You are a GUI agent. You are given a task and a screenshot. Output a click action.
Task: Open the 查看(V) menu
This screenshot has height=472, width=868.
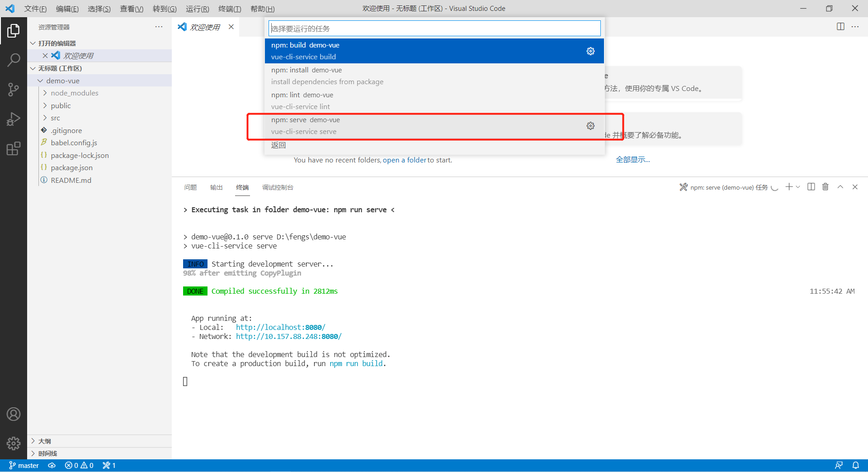[x=132, y=9]
